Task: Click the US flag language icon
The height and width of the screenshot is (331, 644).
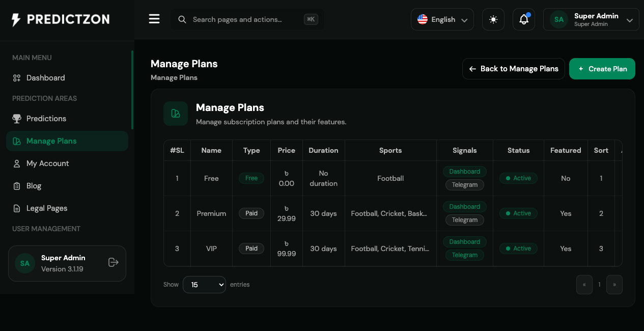Action: tap(423, 19)
